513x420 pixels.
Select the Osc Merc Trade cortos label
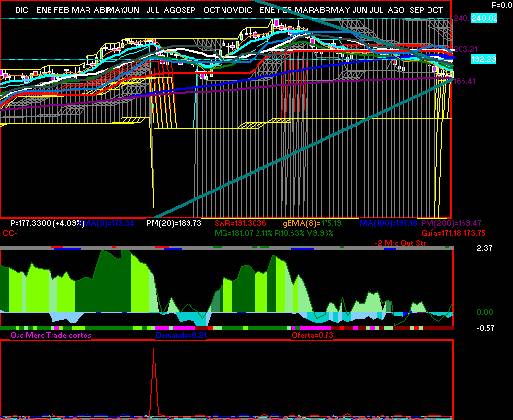click(51, 335)
